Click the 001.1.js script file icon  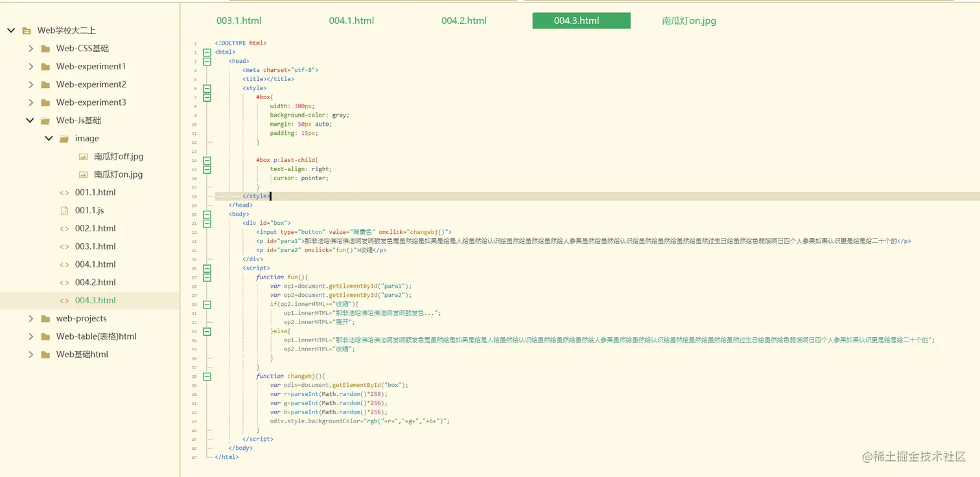click(x=64, y=211)
